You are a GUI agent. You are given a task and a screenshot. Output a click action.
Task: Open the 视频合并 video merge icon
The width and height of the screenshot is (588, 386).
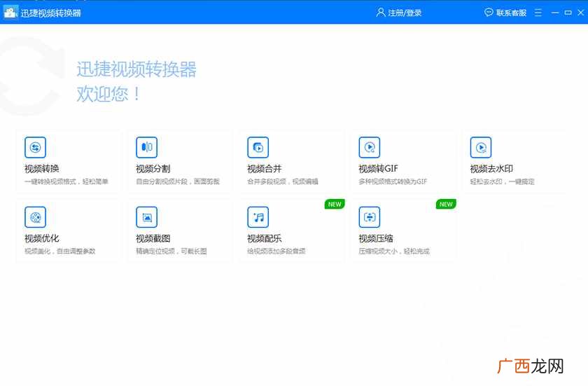click(258, 147)
